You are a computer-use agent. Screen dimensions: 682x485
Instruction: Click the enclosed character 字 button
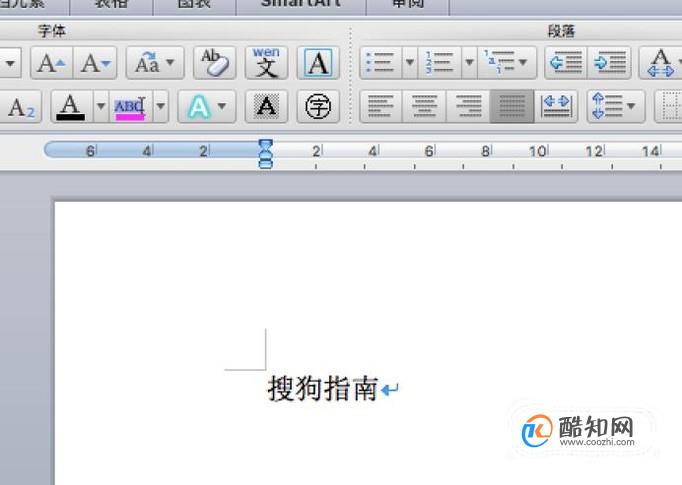point(318,107)
